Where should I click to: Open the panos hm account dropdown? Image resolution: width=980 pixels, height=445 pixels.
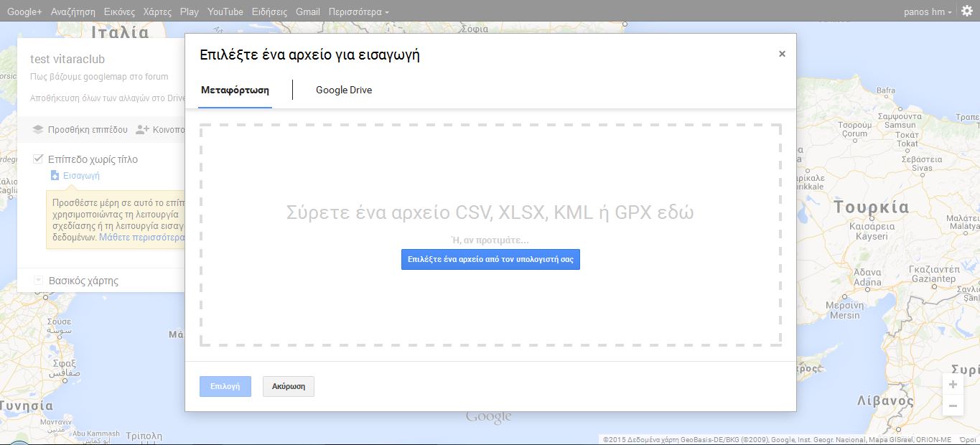click(x=928, y=11)
